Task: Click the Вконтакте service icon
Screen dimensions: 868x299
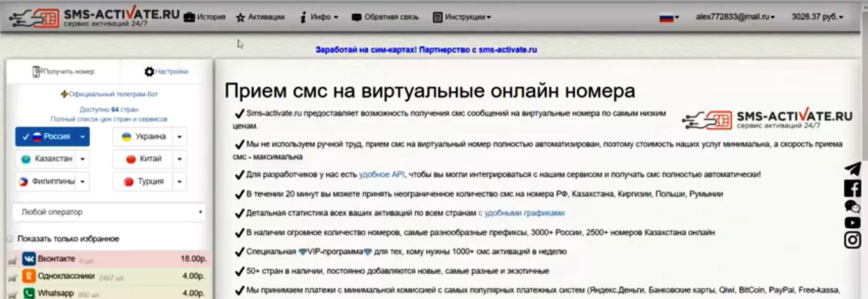Action: click(29, 259)
